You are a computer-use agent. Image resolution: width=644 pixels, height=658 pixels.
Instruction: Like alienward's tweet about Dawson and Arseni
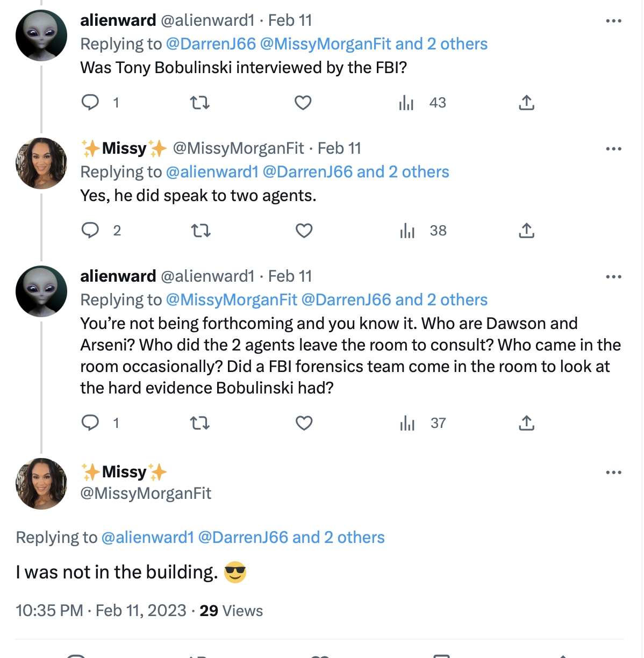pos(303,423)
